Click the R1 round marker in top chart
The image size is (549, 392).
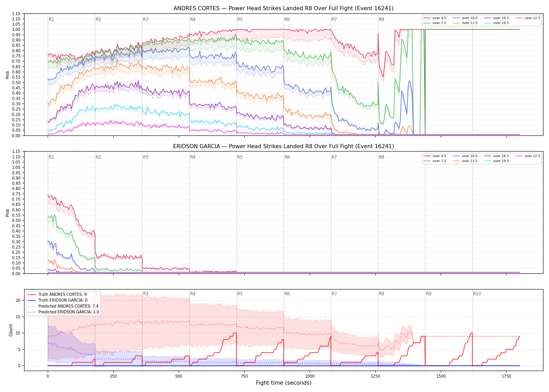(x=51, y=19)
